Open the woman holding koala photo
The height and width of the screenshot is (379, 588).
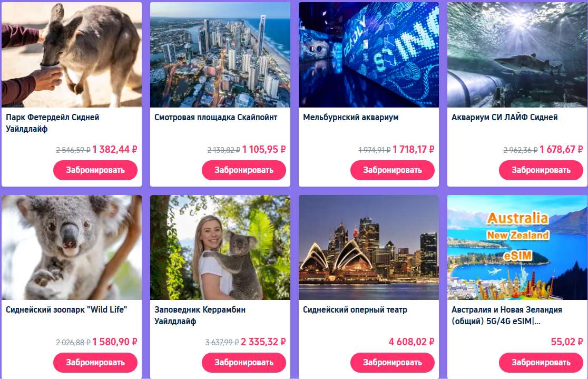click(220, 247)
